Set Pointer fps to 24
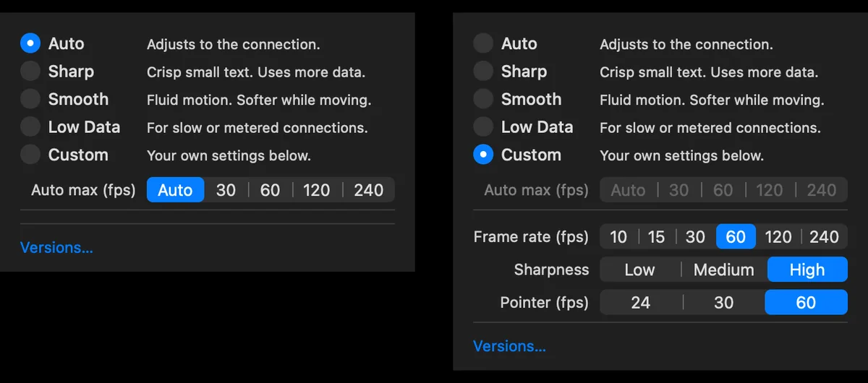This screenshot has width=868, height=383. click(x=641, y=303)
